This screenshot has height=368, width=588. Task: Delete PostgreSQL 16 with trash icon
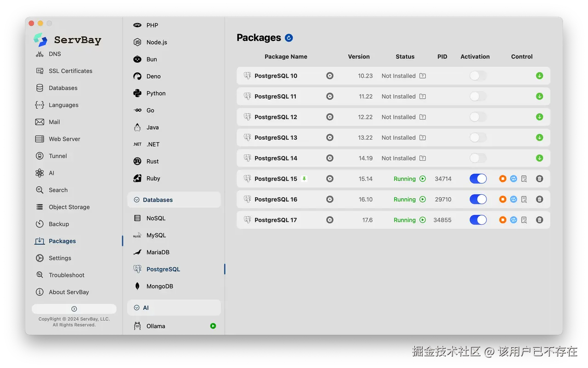pyautogui.click(x=539, y=199)
